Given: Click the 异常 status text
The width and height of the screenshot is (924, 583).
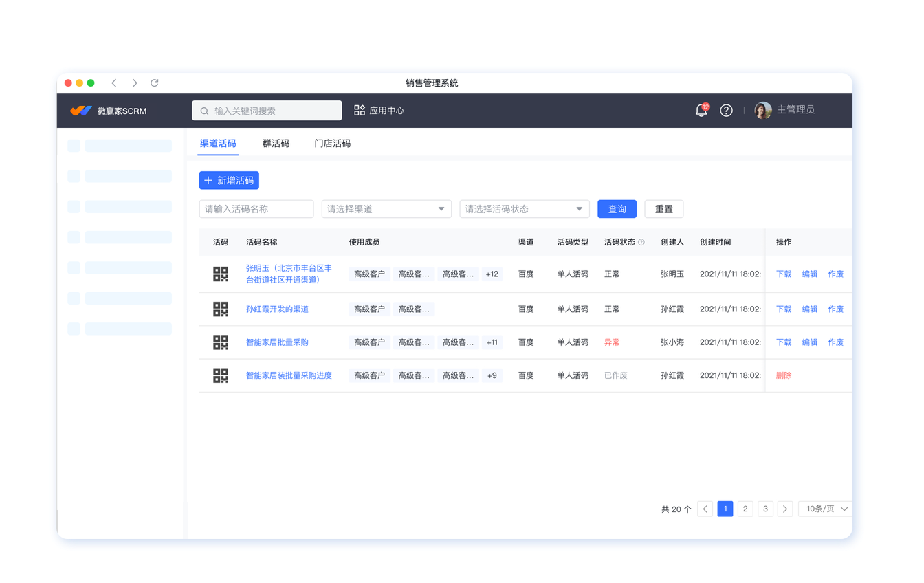Looking at the screenshot, I should point(612,342).
